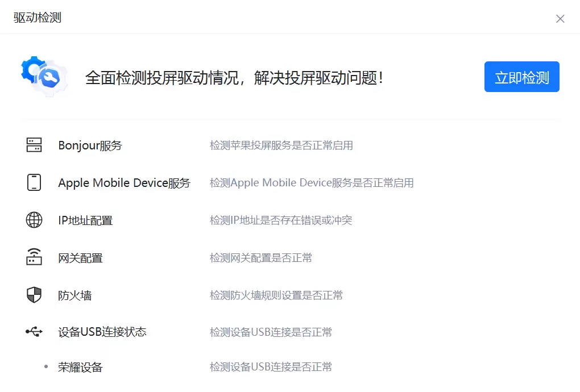Click the 设备USB连接状态 USB icon
The height and width of the screenshot is (392, 580).
coord(34,332)
